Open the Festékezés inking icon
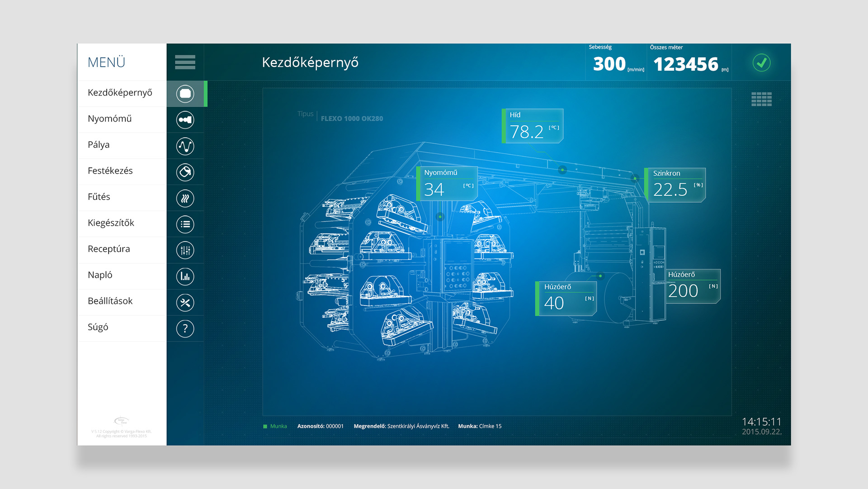868x489 pixels. [185, 172]
